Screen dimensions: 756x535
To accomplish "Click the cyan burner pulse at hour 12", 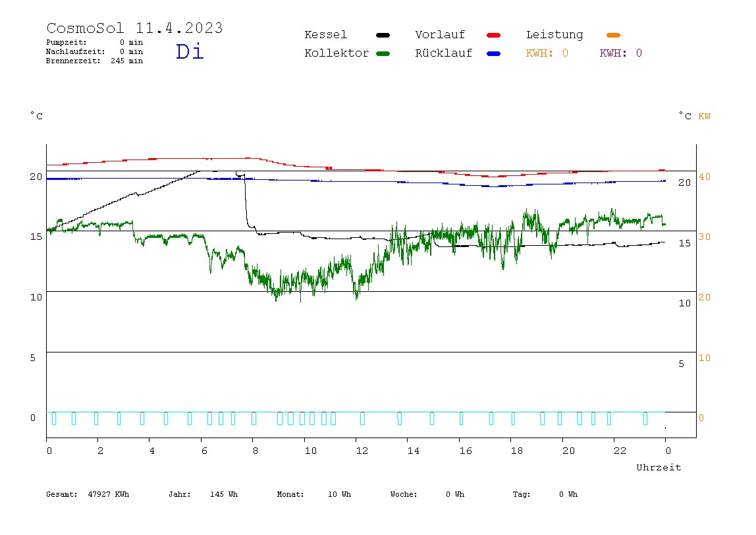I will point(363,418).
